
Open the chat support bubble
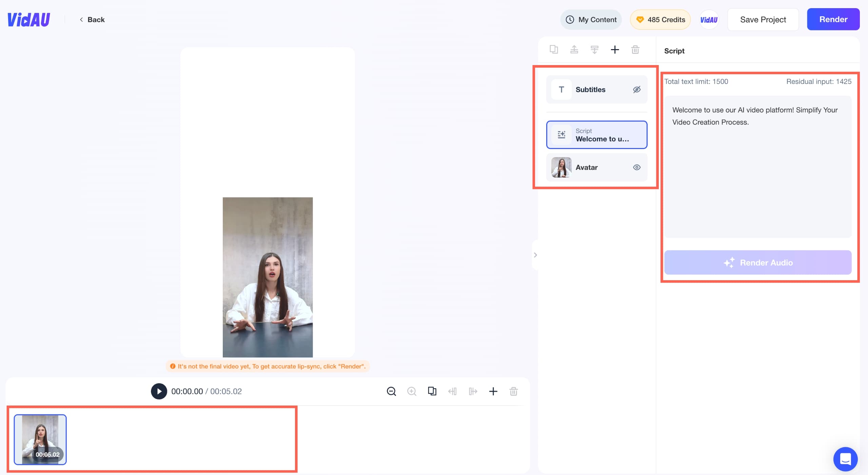pyautogui.click(x=845, y=459)
